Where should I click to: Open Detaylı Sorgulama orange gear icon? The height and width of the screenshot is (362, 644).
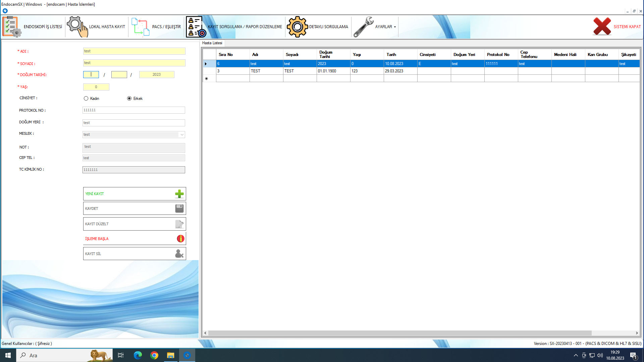click(x=297, y=27)
